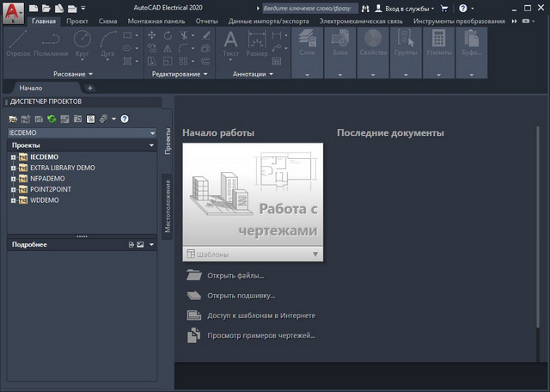Viewport: 550px width, 392px height.
Task: Select the Утилиты calculator icon
Action: point(438,39)
